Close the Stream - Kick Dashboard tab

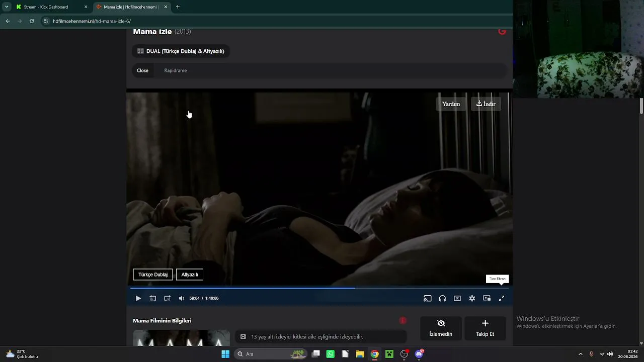click(x=86, y=7)
